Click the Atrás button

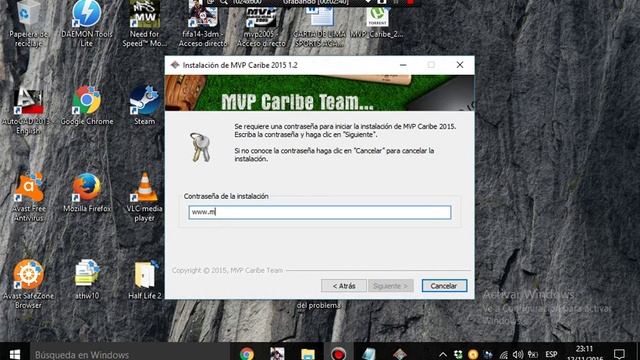click(x=344, y=286)
